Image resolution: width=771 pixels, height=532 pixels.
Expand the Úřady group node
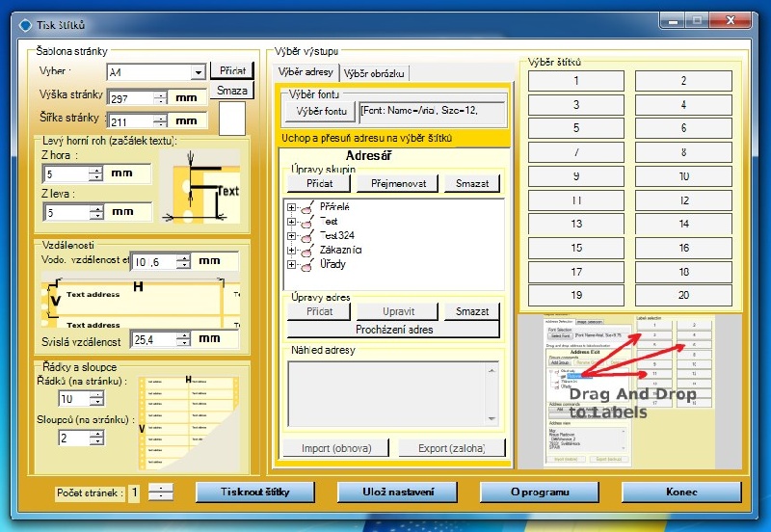pos(292,264)
